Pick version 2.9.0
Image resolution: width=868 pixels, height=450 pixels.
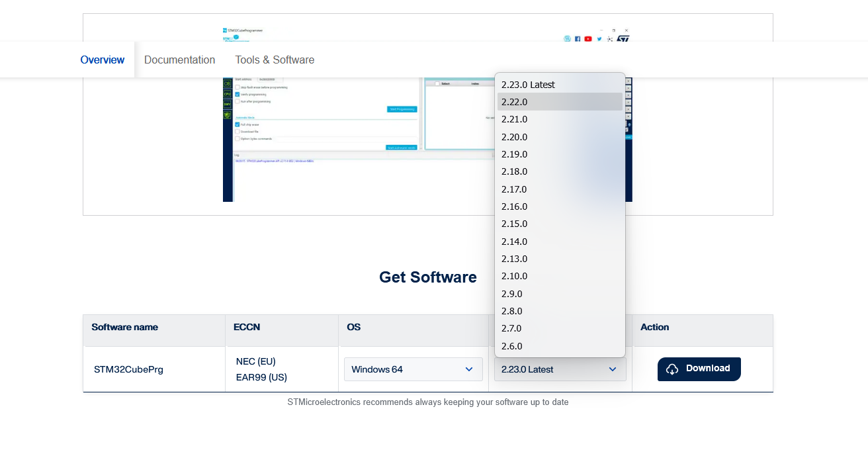click(560, 294)
